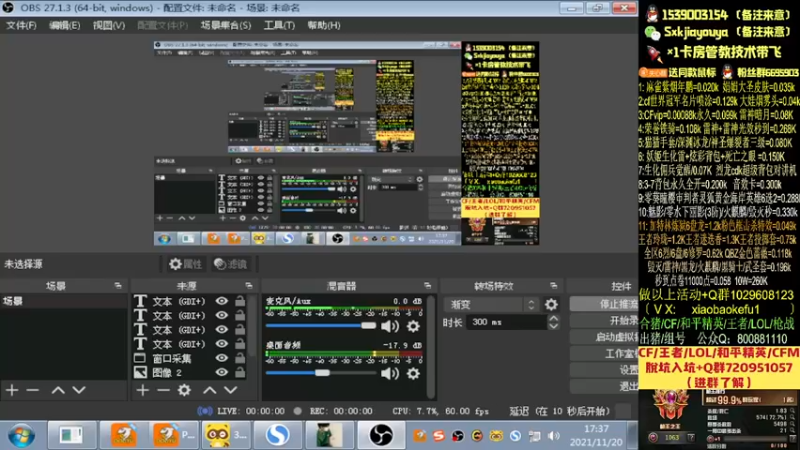Open the 文件(F) menu

(21, 25)
